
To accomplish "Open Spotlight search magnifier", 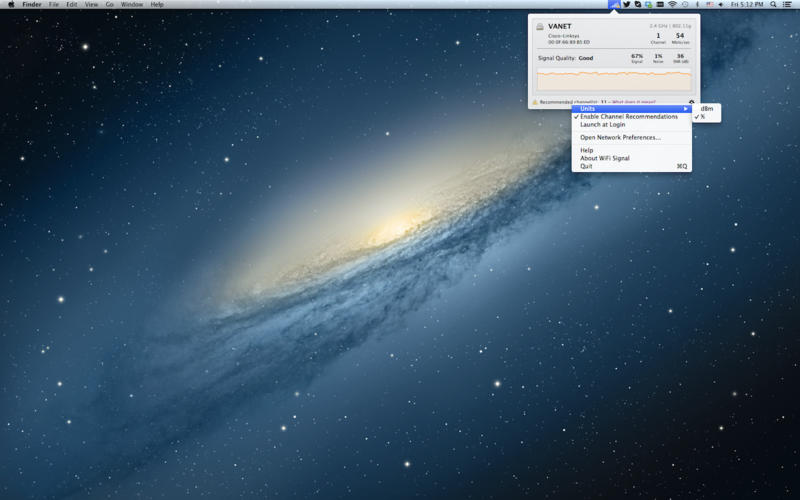I will (x=773, y=4).
